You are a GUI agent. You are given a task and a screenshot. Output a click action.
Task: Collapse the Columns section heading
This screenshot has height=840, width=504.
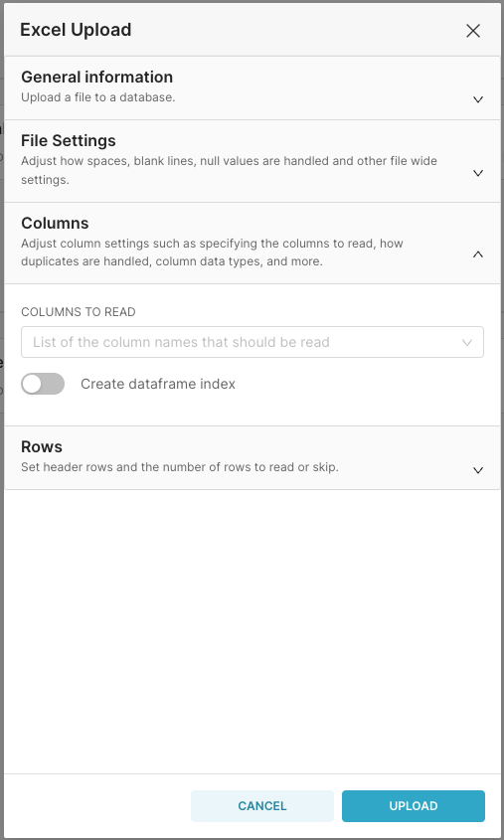[55, 223]
